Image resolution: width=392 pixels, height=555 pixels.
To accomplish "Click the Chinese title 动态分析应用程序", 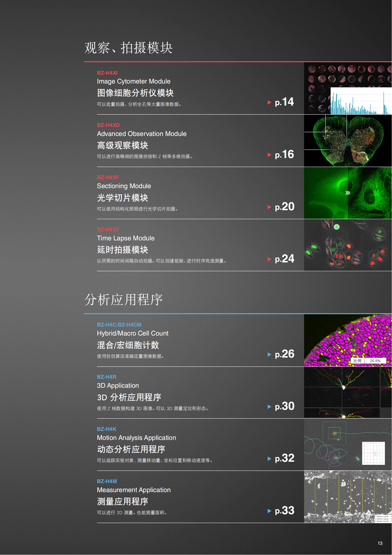I will (x=131, y=450).
